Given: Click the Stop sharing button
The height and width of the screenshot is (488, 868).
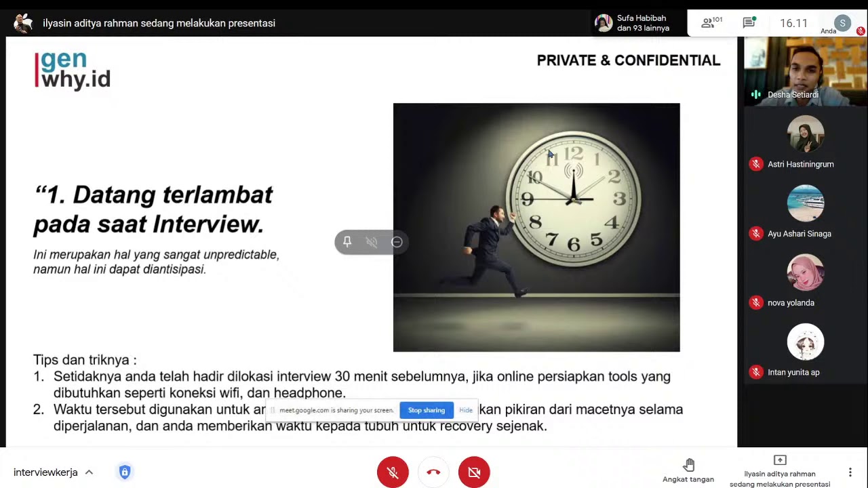Looking at the screenshot, I should pyautogui.click(x=427, y=410).
